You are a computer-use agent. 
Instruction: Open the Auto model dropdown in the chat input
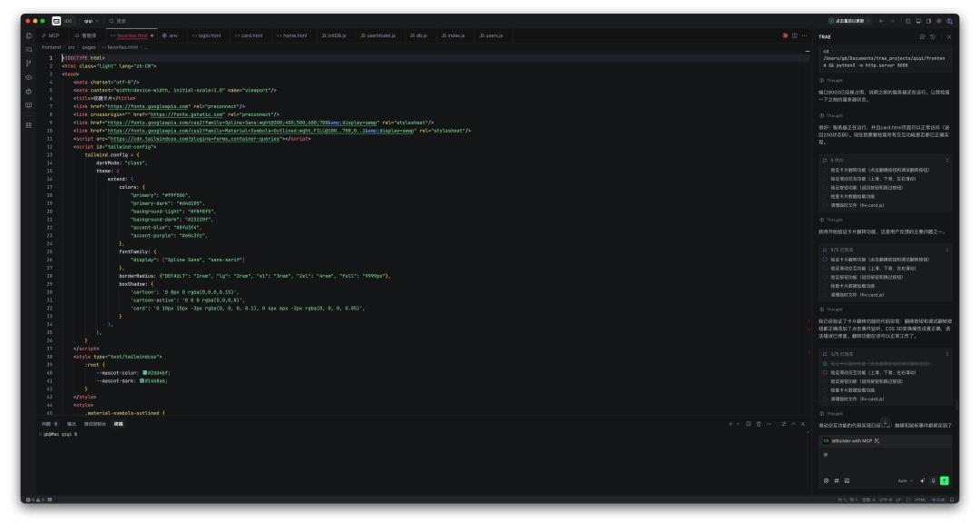point(905,481)
